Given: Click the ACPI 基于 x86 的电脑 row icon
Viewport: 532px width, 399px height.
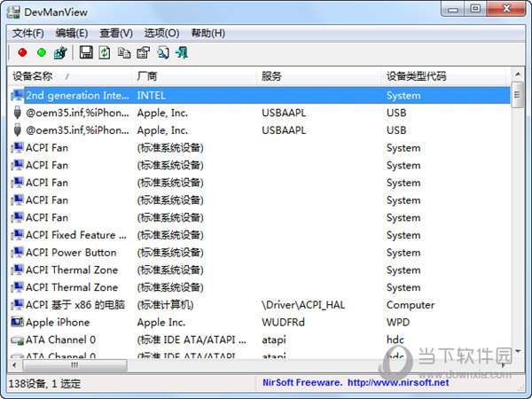Looking at the screenshot, I should click(x=17, y=304).
